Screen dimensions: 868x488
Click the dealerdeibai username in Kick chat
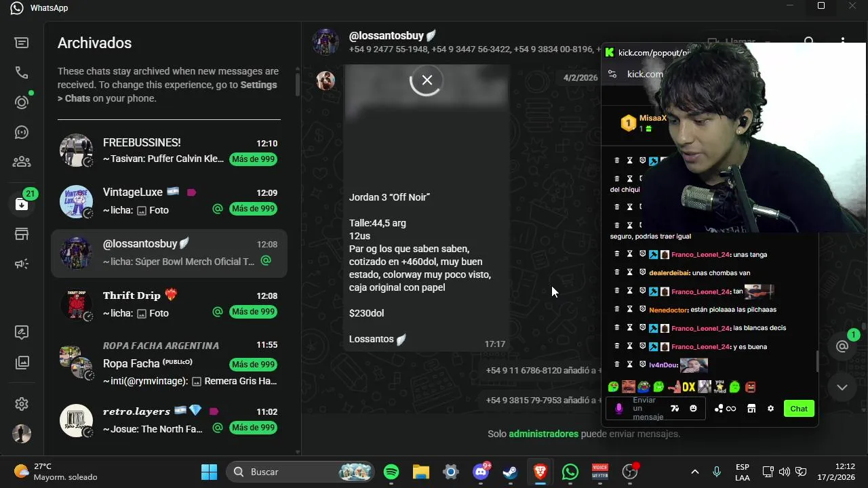coord(669,273)
